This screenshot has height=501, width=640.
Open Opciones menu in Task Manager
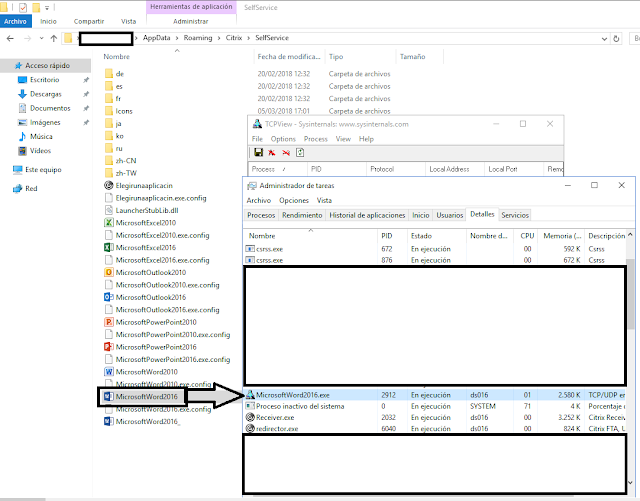click(x=294, y=200)
